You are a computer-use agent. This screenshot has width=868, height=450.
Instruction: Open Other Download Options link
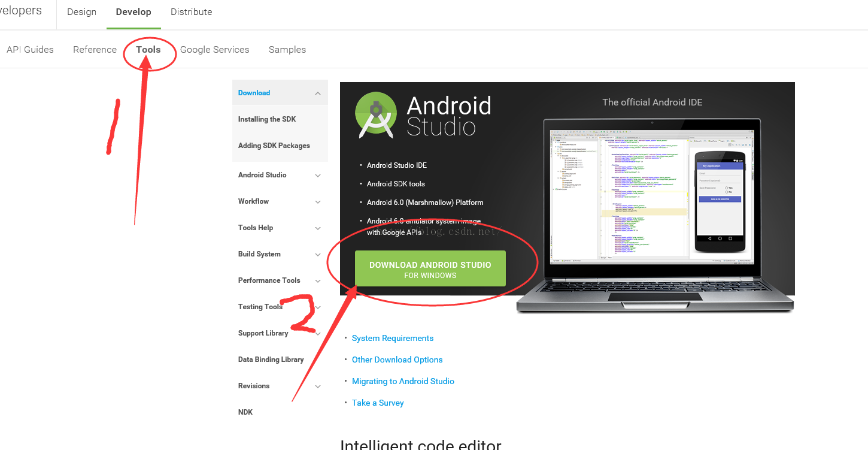point(397,360)
